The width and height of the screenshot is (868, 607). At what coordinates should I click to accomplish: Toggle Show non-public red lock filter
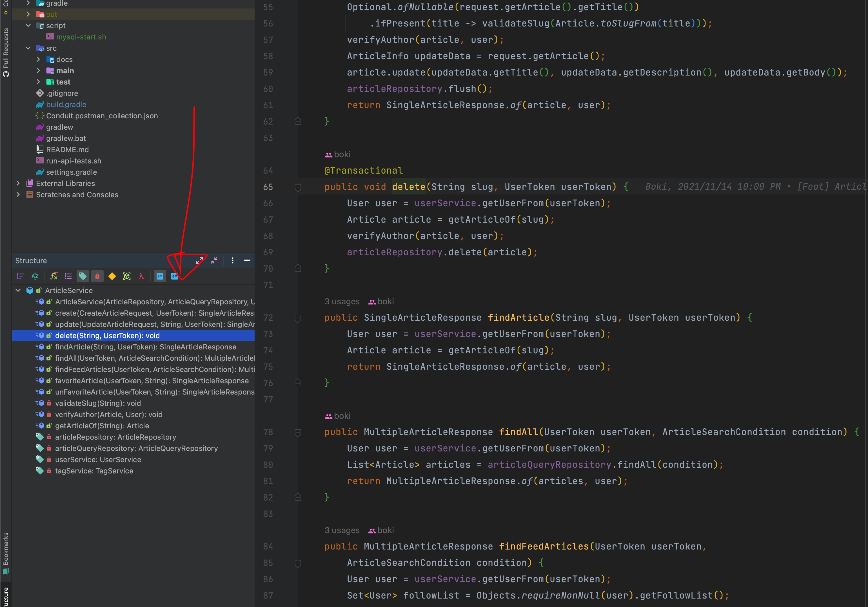click(97, 276)
